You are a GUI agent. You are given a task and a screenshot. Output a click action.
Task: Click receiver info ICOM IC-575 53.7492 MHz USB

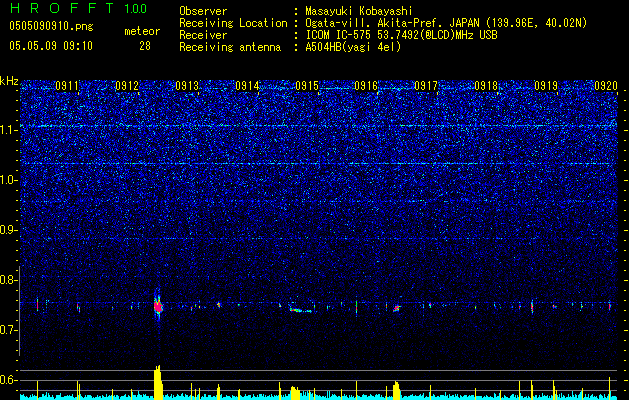(x=401, y=35)
